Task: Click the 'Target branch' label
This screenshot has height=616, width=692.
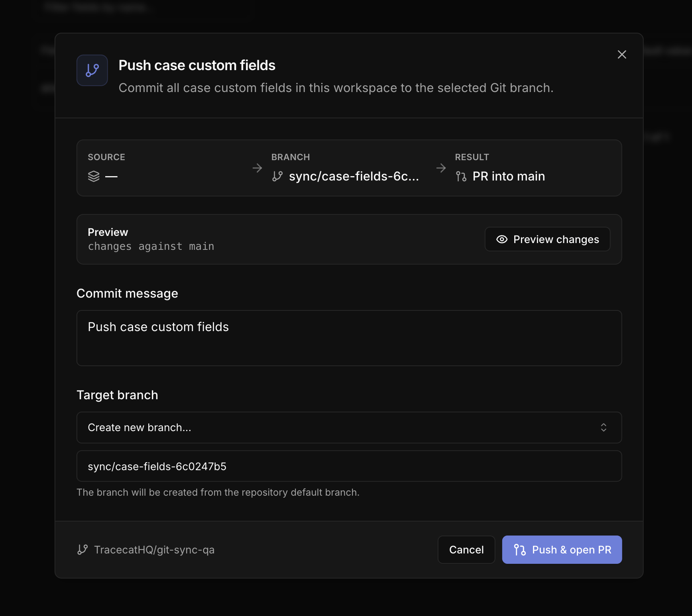Action: (117, 395)
